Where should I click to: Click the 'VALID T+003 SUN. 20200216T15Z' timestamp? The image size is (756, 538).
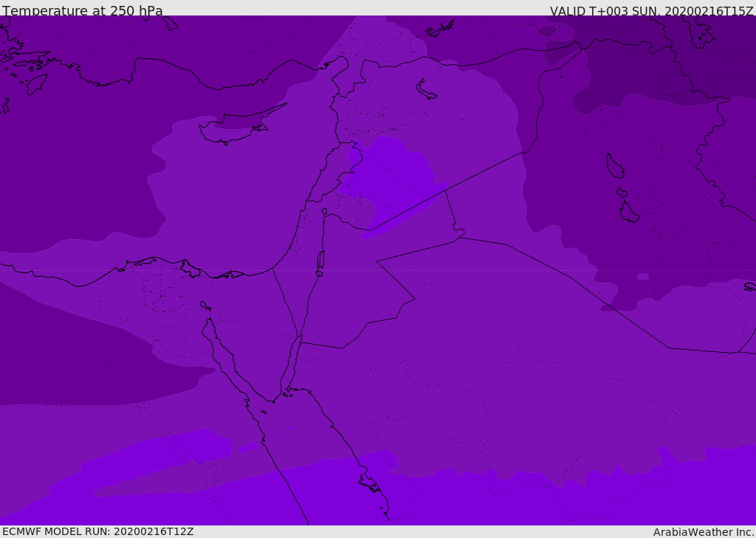(x=651, y=10)
